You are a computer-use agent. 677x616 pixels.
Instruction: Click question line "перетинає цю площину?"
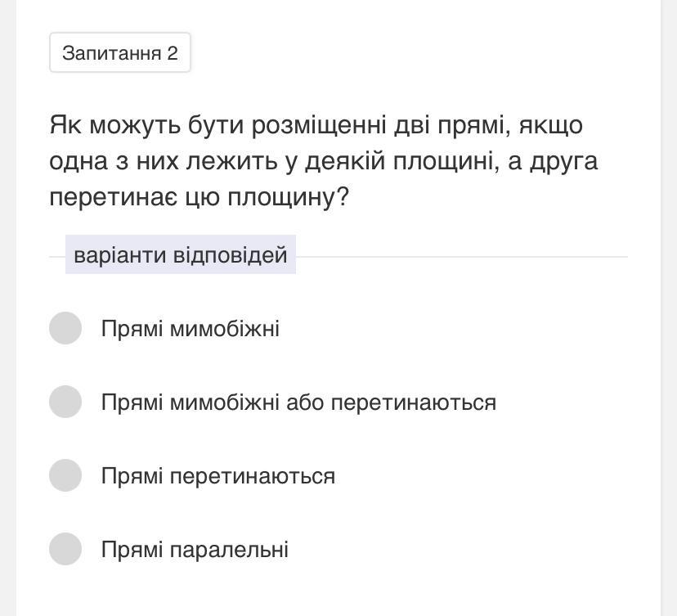(199, 197)
